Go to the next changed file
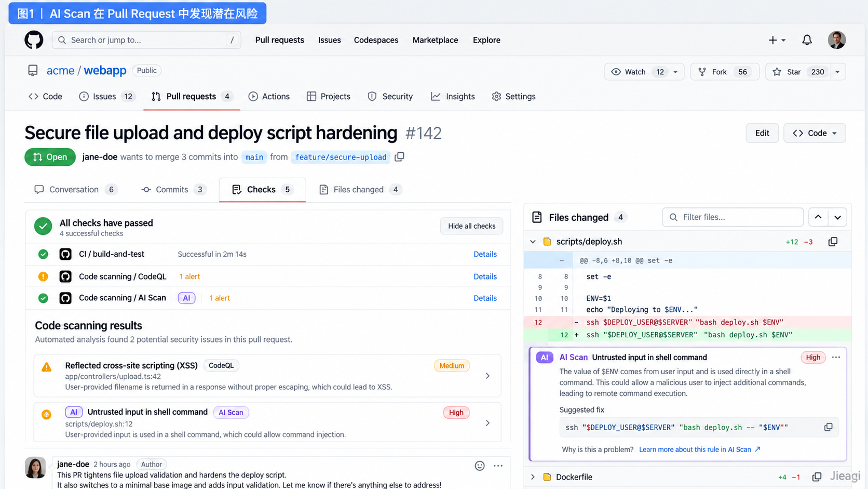Screen dimensions: 868x489 (x=837, y=217)
